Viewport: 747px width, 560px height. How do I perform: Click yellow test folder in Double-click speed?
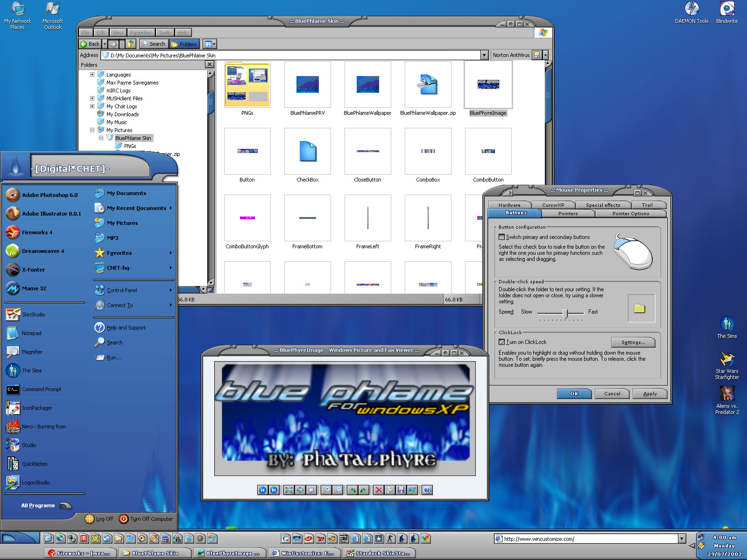pos(640,308)
